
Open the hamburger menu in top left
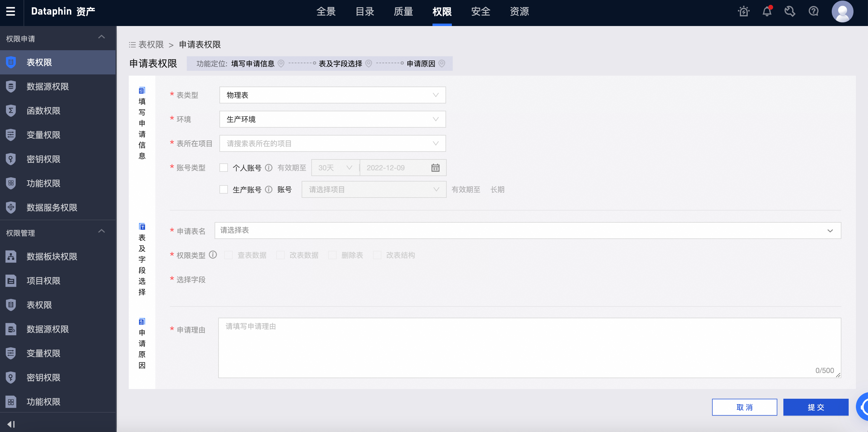pos(11,11)
